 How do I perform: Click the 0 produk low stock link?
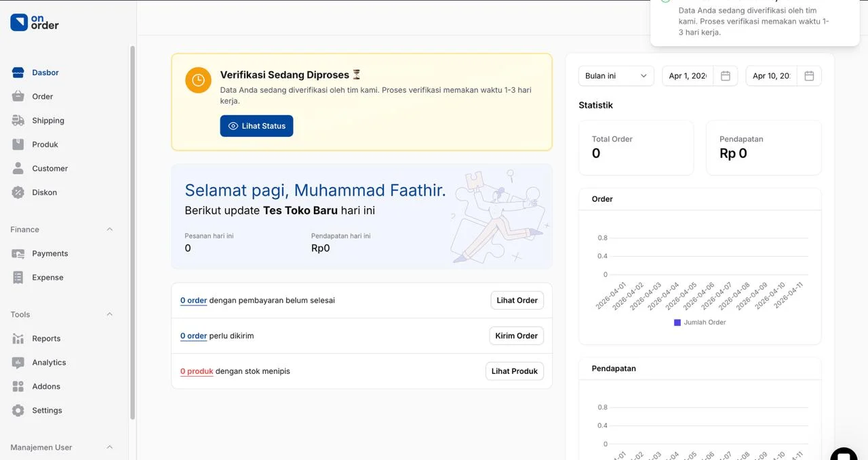point(197,371)
